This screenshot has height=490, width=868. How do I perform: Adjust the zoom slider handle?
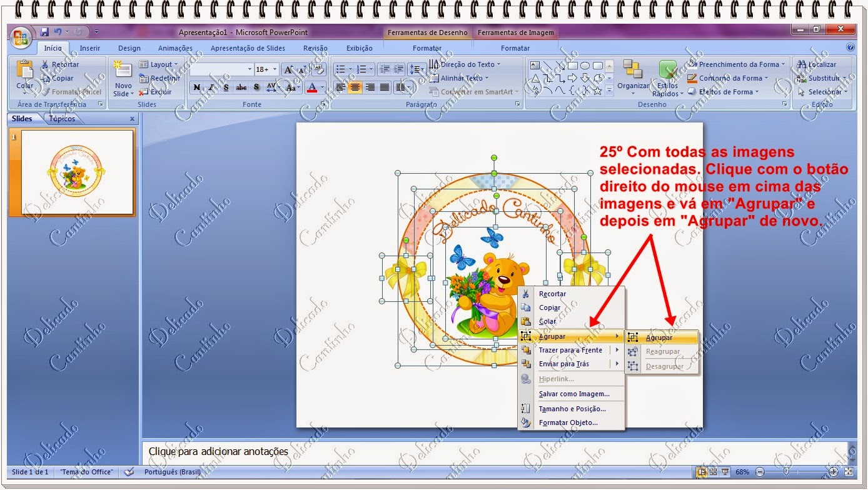click(x=786, y=472)
